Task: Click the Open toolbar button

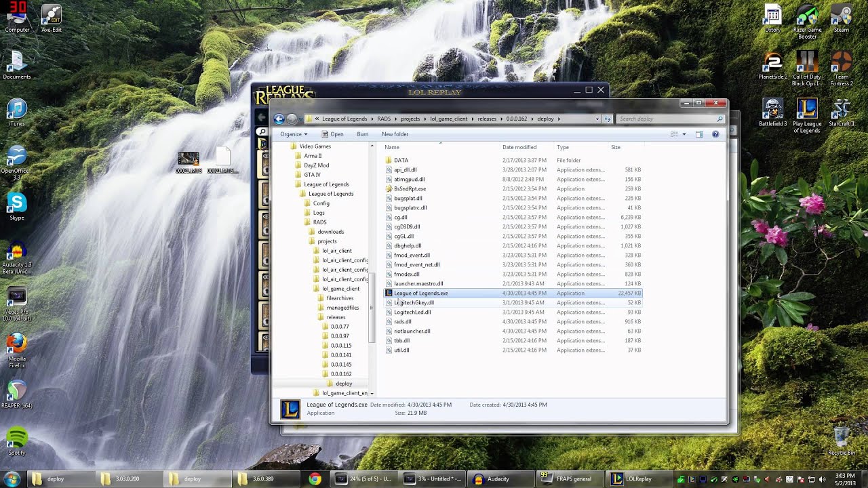Action: [x=332, y=134]
